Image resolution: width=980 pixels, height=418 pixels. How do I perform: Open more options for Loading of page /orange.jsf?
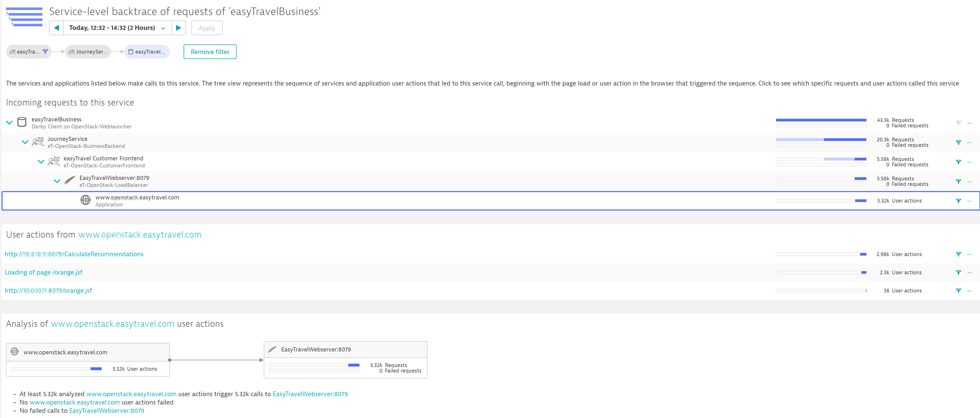969,273
